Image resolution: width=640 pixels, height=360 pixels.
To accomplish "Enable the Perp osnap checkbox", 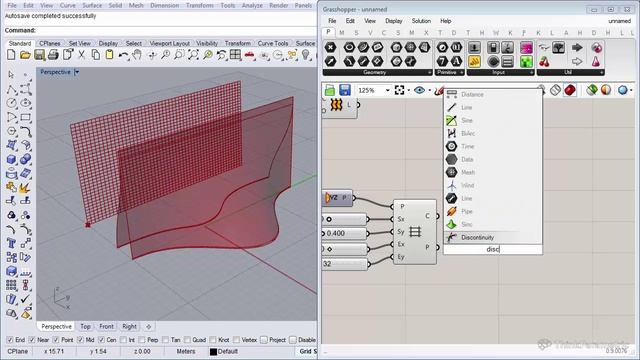I will (142, 340).
